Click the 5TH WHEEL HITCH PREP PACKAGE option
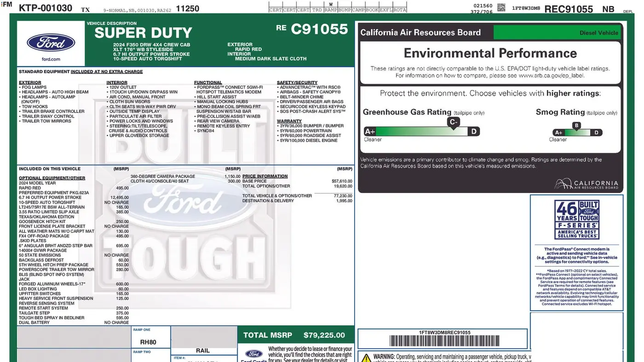The height and width of the screenshot is (362, 644). point(53,265)
